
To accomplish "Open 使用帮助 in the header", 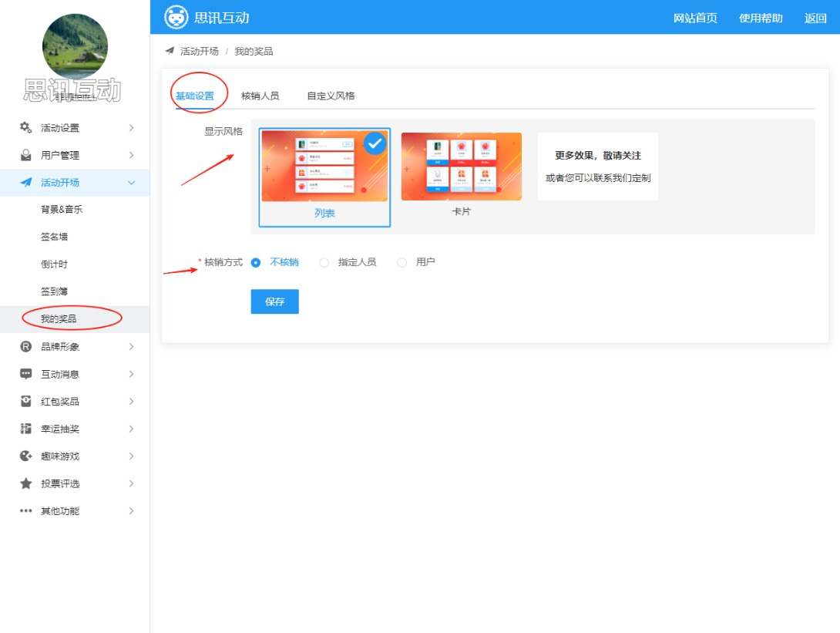I will pos(761,19).
